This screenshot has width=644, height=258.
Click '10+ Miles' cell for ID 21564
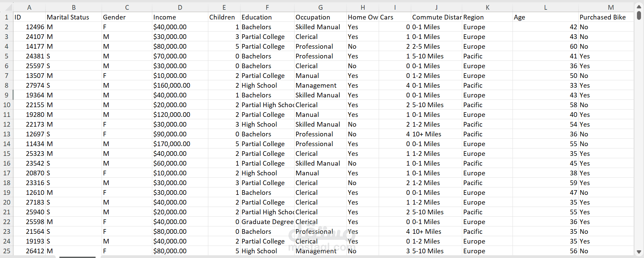tap(436, 231)
